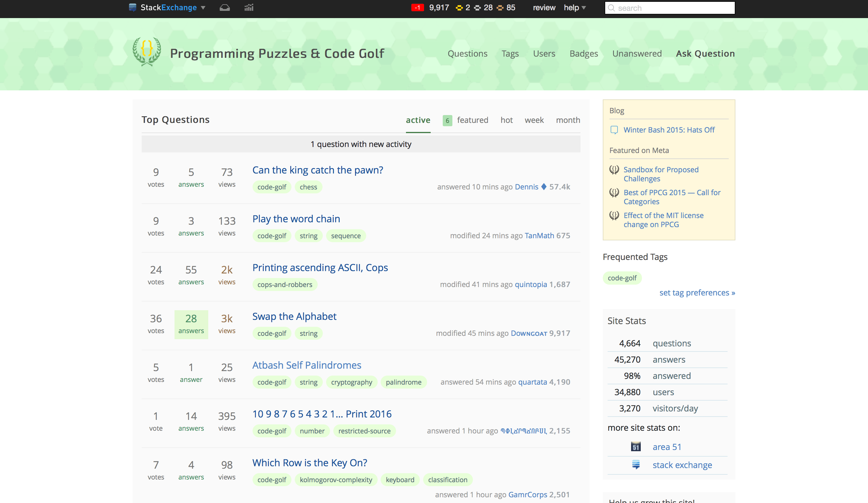This screenshot has height=503, width=868.
Task: Click the PPCG laurel wreath logo
Action: pyautogui.click(x=147, y=52)
